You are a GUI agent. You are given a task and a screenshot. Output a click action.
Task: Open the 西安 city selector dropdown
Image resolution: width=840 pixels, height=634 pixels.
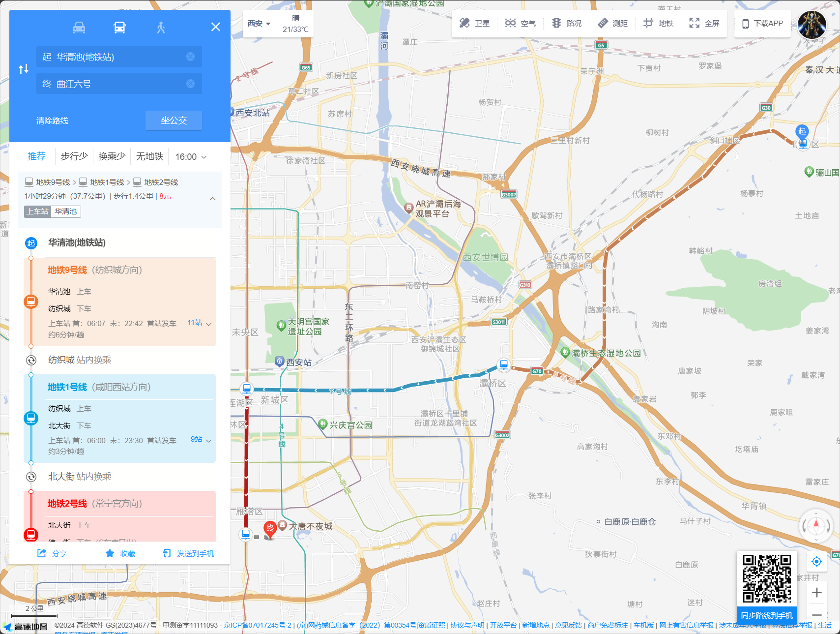259,24
